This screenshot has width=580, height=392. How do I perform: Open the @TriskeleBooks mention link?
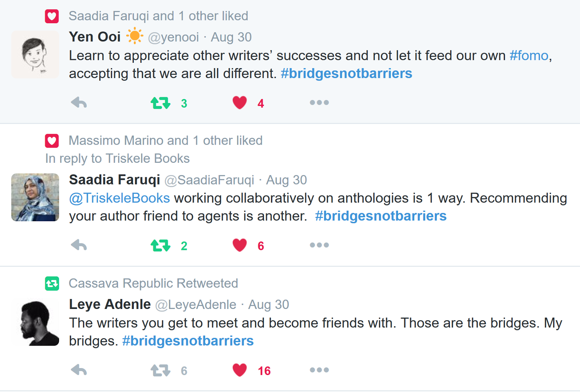[x=120, y=198]
